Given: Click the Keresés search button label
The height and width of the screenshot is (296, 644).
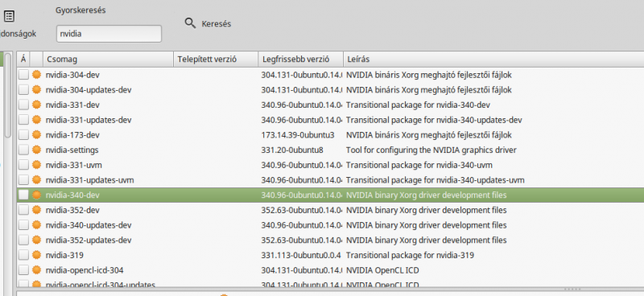Looking at the screenshot, I should point(216,24).
